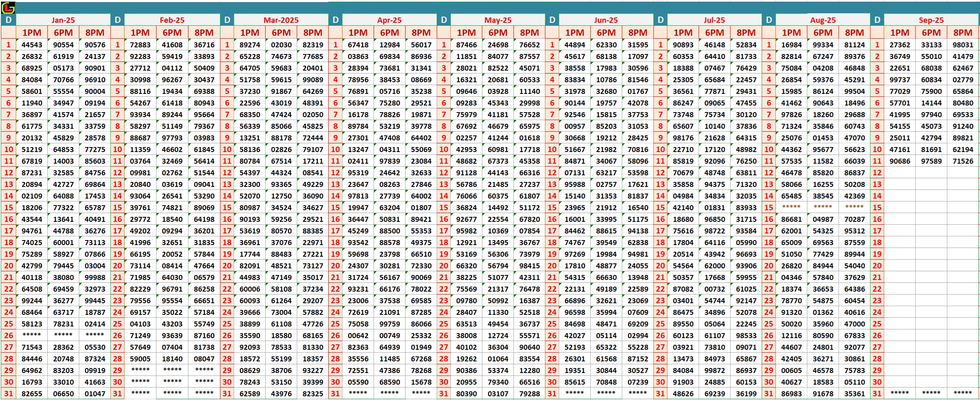The width and height of the screenshot is (980, 400).
Task: Click the yellow G logo icon
Action: point(8,7)
